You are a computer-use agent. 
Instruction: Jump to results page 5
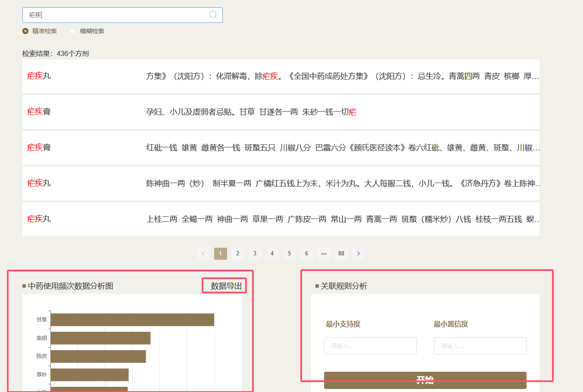pyautogui.click(x=289, y=253)
